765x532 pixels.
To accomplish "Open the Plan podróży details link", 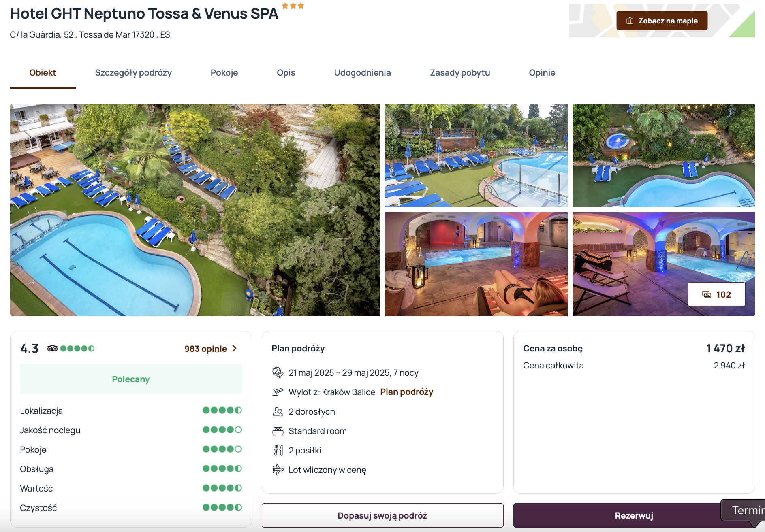I will point(407,392).
